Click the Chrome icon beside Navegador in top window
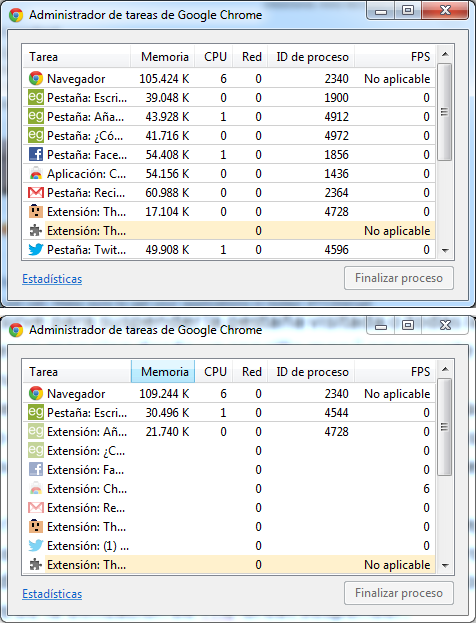Image resolution: width=476 pixels, height=624 pixels. click(36, 78)
